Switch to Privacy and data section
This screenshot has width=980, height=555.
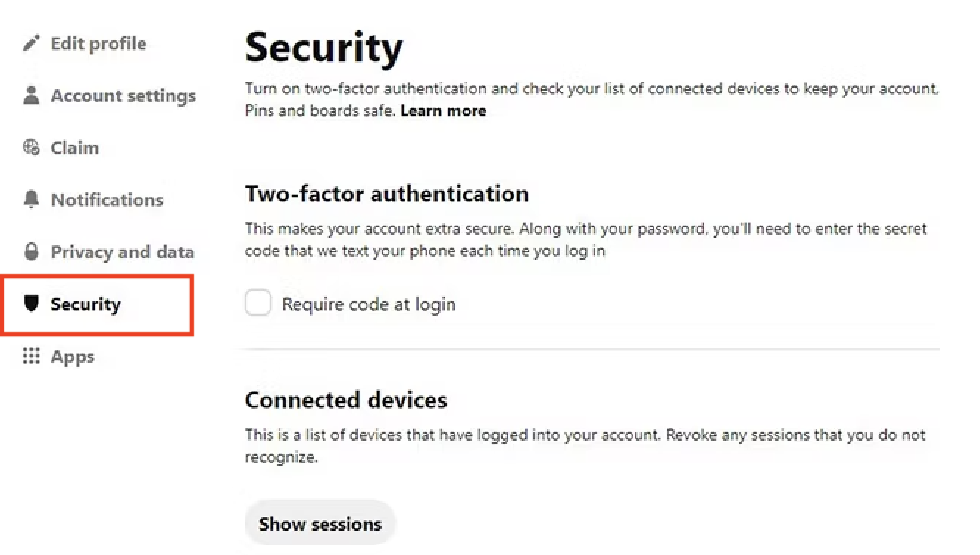tap(122, 252)
